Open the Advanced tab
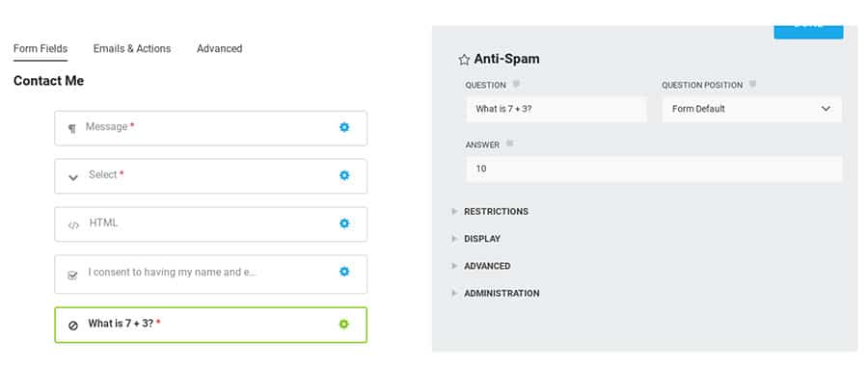Screen dimensions: 868x368 click(219, 48)
